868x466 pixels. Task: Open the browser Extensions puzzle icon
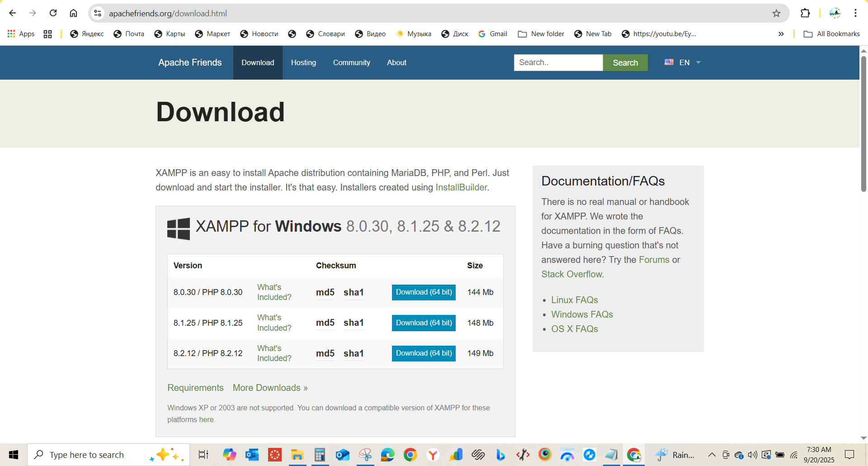coord(805,13)
